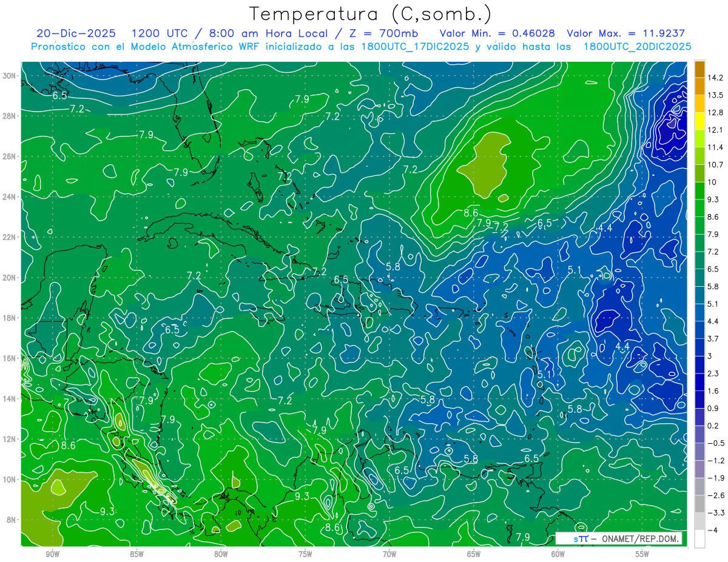The width and height of the screenshot is (728, 562).
Task: Click the yellow swatch in the color legend
Action: click(x=699, y=121)
